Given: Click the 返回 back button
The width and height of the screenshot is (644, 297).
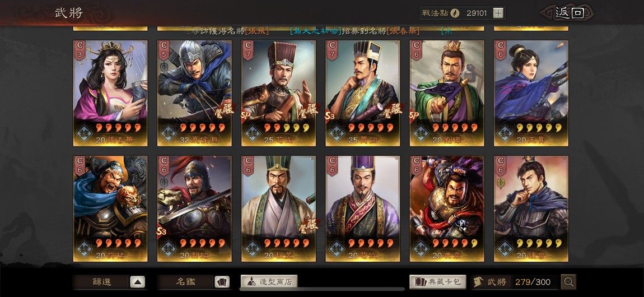Looking at the screenshot, I should 570,13.
